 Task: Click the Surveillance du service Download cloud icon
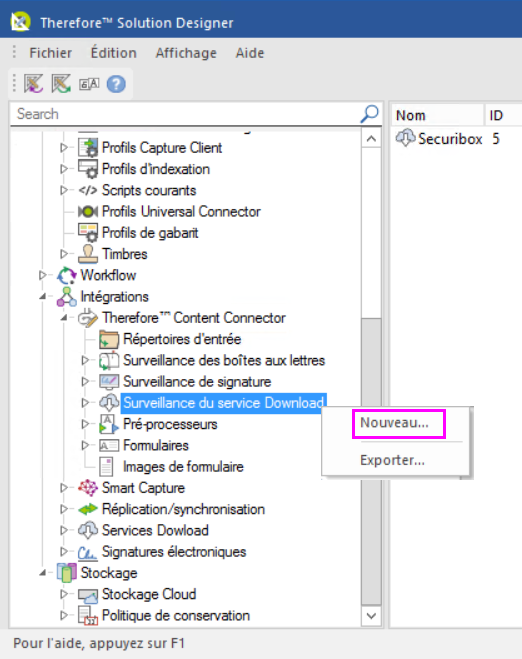coord(109,403)
